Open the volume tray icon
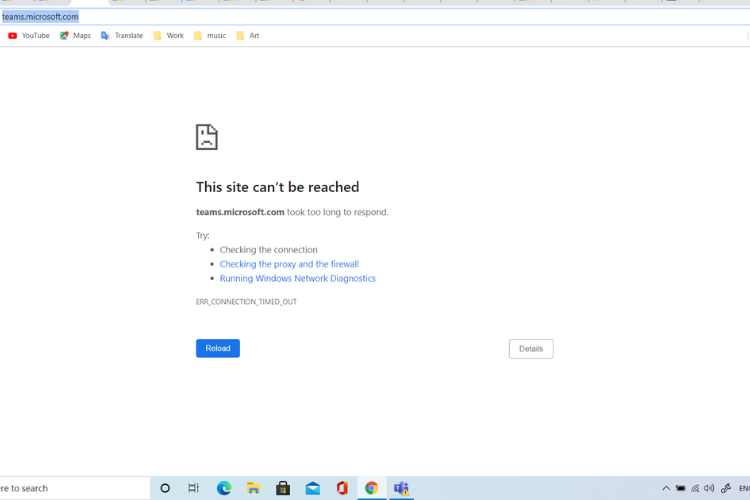This screenshot has width=750, height=500. [709, 488]
